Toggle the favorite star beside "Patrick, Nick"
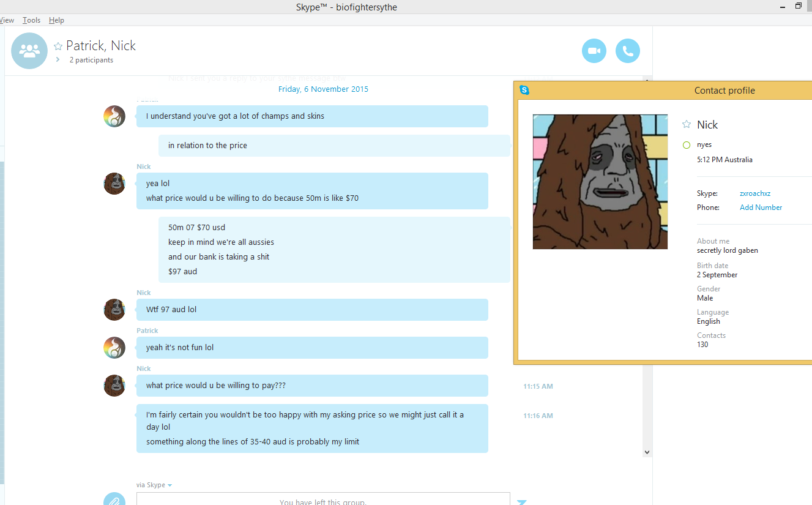The image size is (812, 505). pos(58,46)
